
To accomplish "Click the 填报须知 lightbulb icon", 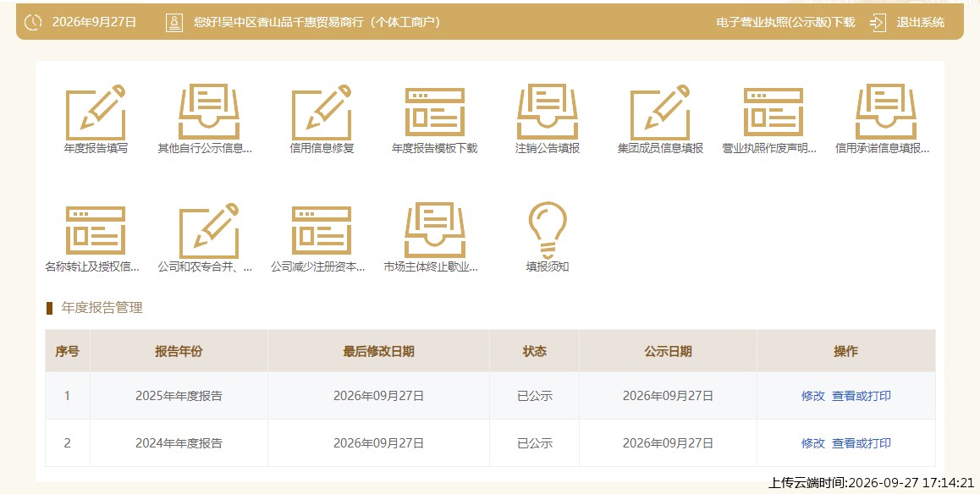I will coord(548,230).
